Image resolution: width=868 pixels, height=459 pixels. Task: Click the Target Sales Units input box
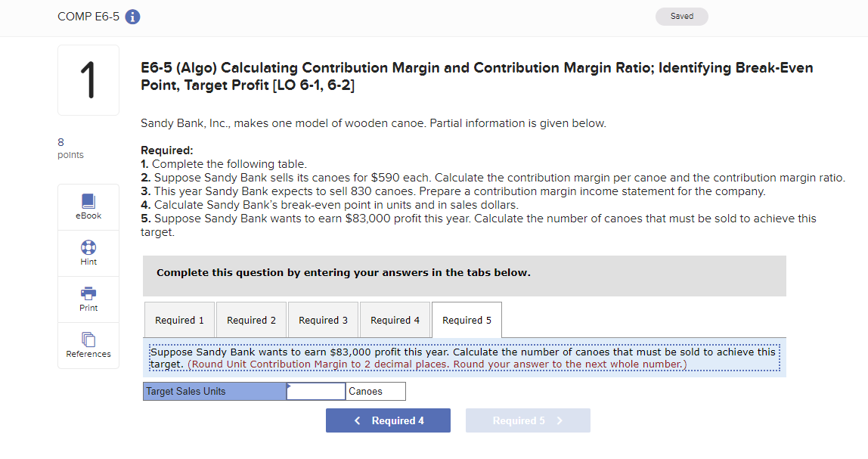coord(315,391)
